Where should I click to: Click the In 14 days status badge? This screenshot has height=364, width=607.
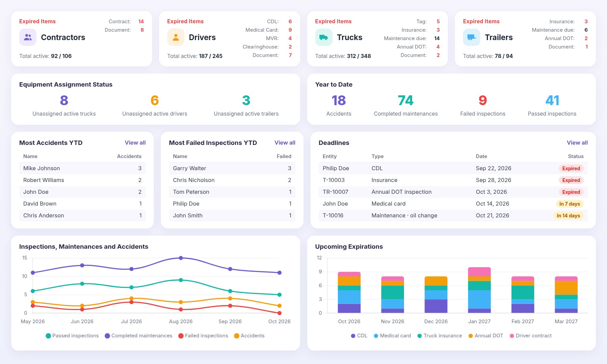pos(568,216)
